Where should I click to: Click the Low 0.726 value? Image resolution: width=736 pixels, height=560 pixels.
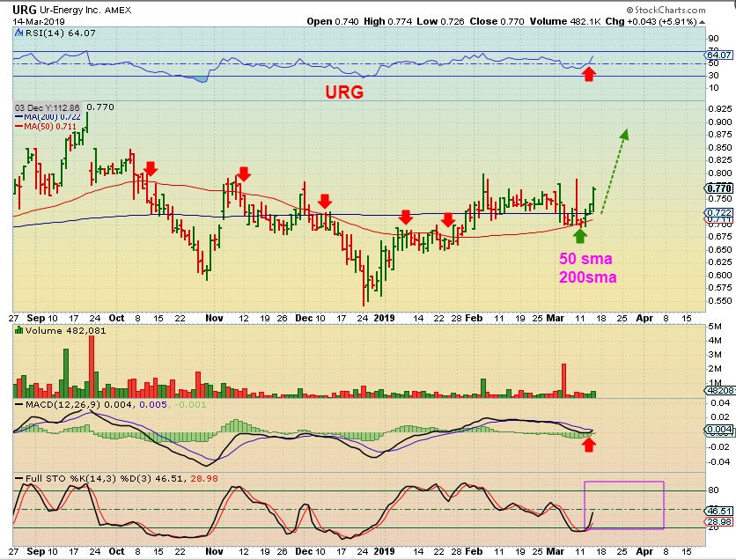[441, 22]
